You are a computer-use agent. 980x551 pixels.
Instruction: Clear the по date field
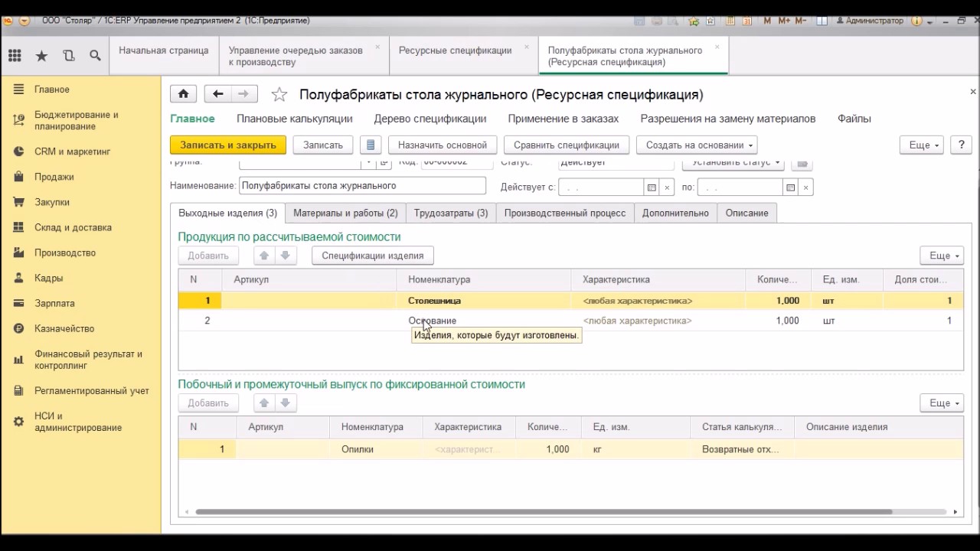806,187
